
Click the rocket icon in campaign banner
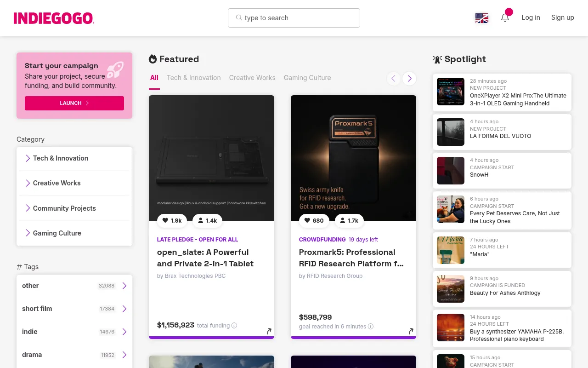point(115,70)
